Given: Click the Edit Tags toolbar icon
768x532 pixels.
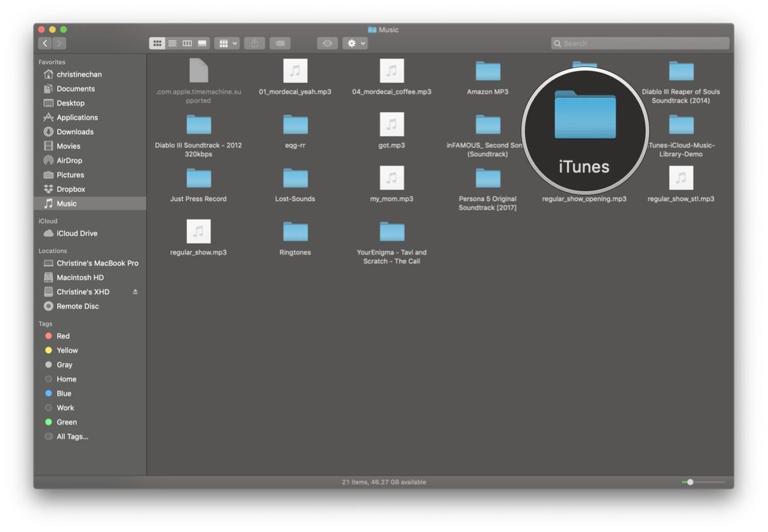Looking at the screenshot, I should click(280, 43).
